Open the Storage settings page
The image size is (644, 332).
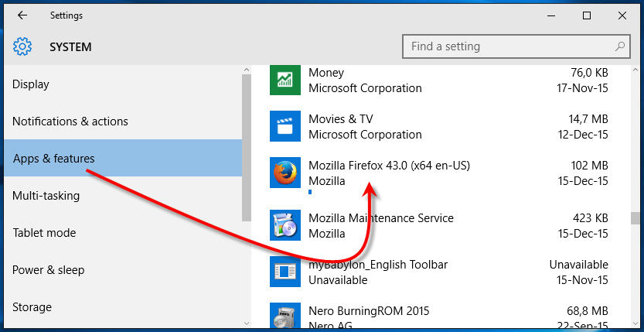[x=32, y=307]
